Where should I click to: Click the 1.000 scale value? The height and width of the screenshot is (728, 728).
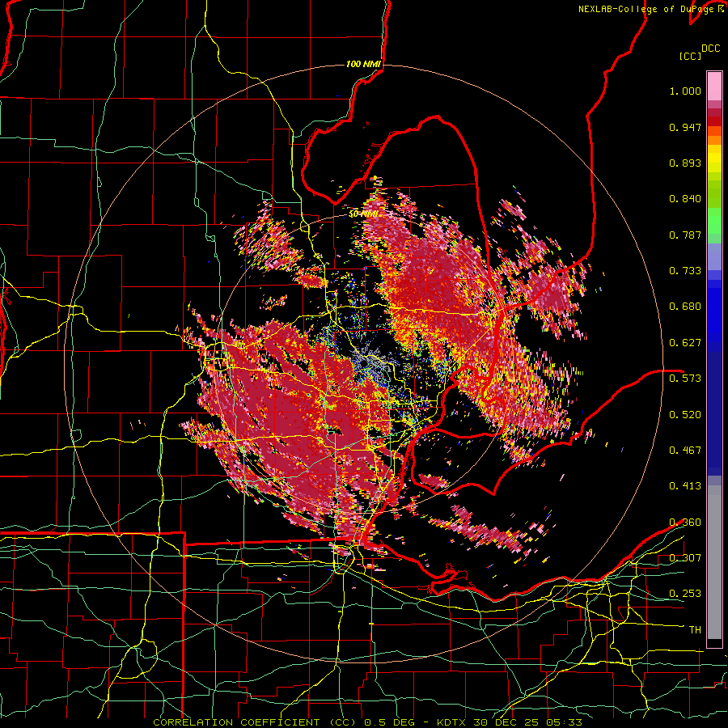point(685,91)
